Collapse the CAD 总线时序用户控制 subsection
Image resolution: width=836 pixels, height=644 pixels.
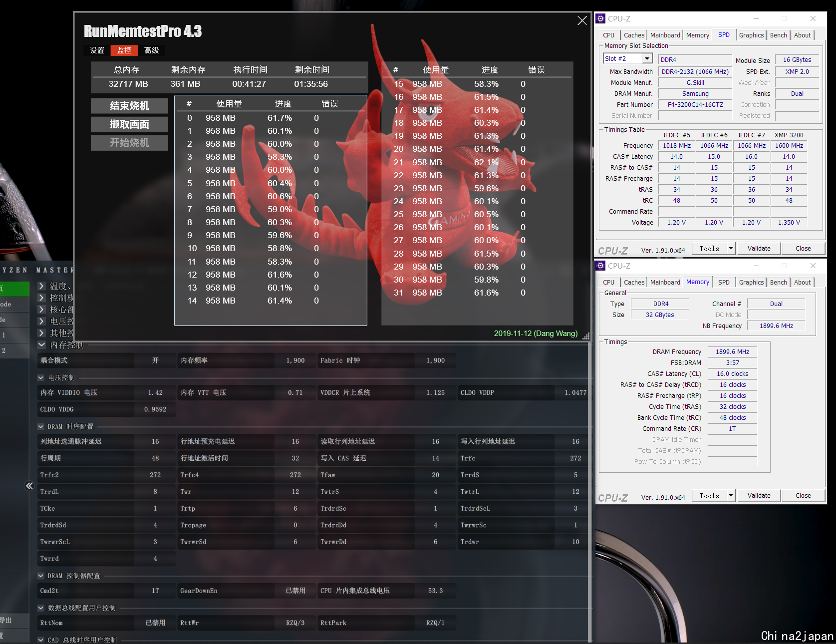[41, 640]
